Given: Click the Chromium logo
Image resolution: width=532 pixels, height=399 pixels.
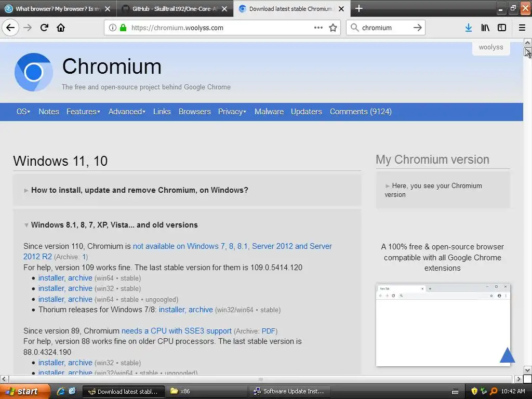Looking at the screenshot, I should coord(34,72).
